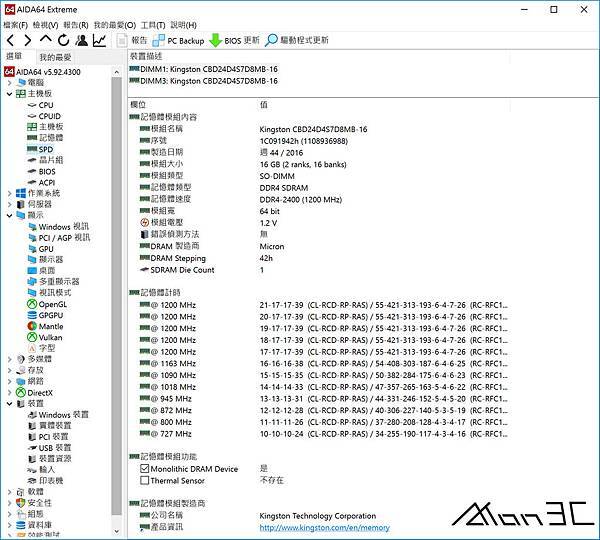Go up one level with the up arrow icon
The height and width of the screenshot is (540, 600).
(46, 39)
